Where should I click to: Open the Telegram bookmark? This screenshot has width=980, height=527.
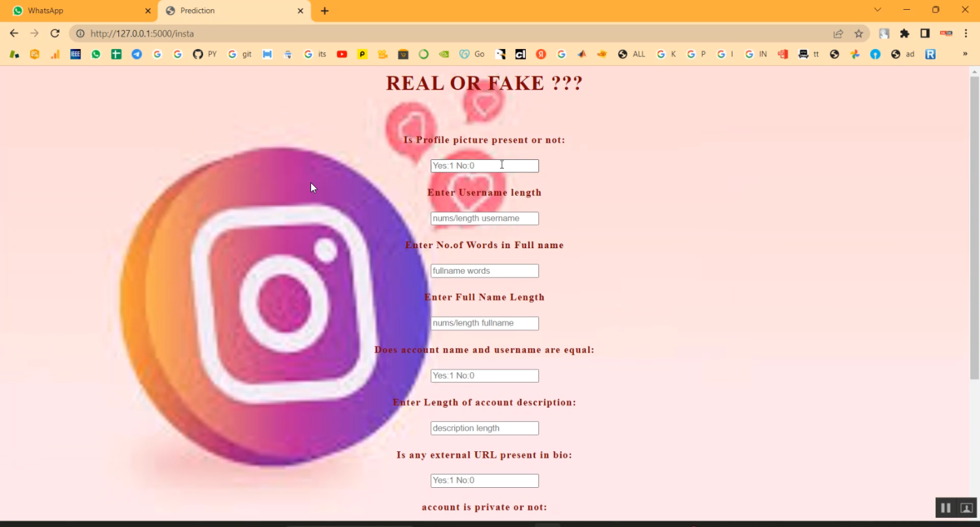pyautogui.click(x=137, y=54)
